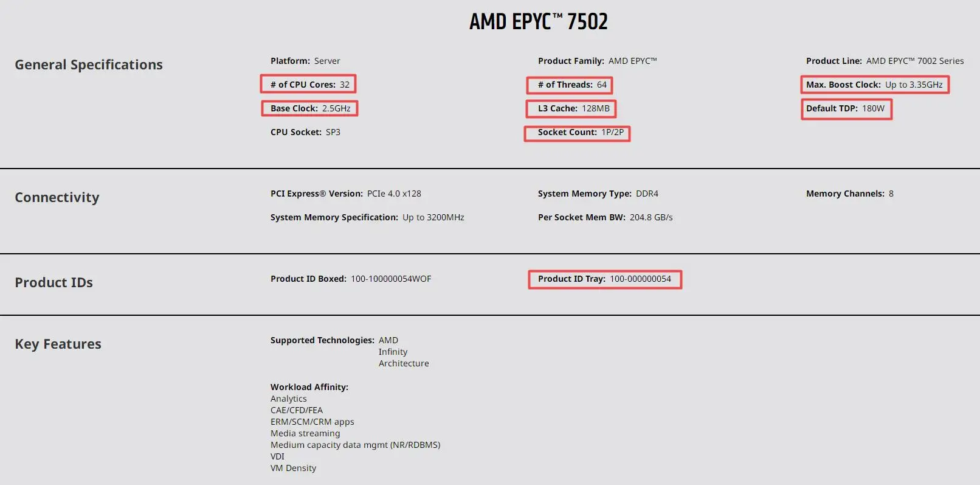
Task: Select the Default TDP: 180W entry
Action: (845, 108)
